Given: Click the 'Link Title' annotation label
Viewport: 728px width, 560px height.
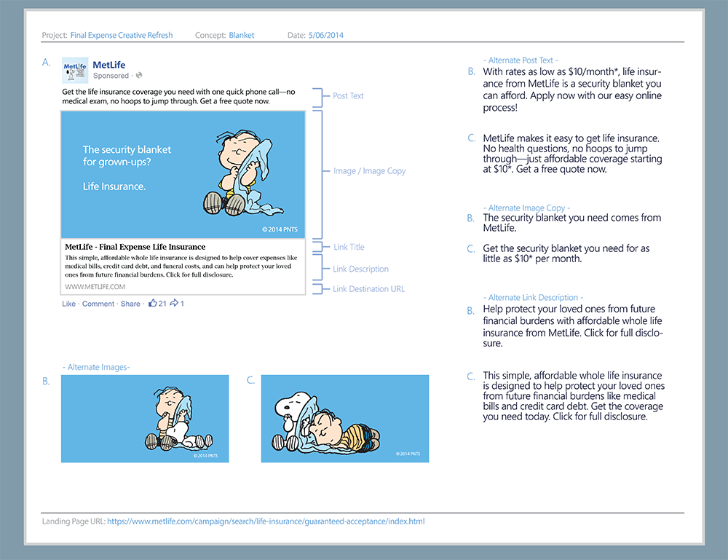Looking at the screenshot, I should click(x=349, y=247).
